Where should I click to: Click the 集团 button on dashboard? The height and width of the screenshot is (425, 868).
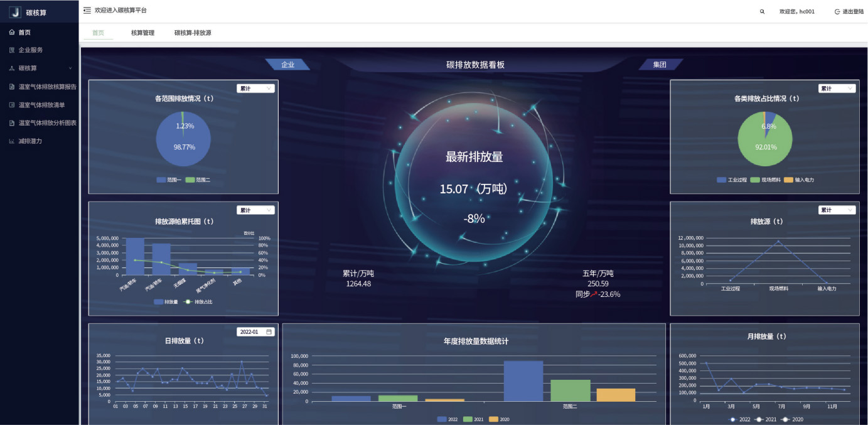(x=660, y=65)
